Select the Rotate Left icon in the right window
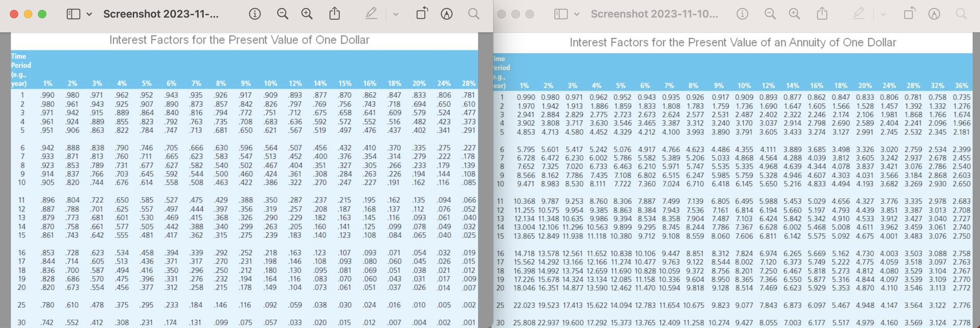The width and height of the screenshot is (980, 328). click(909, 14)
